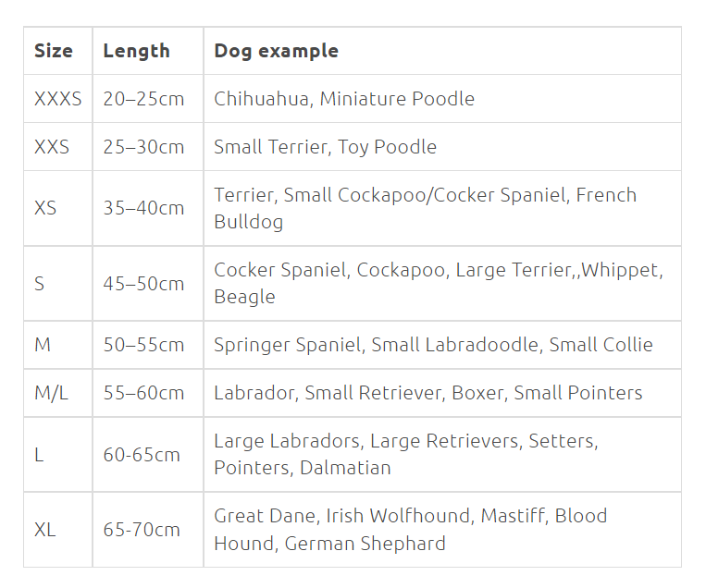706x588 pixels.
Task: Click the Dog example column header
Action: (276, 51)
